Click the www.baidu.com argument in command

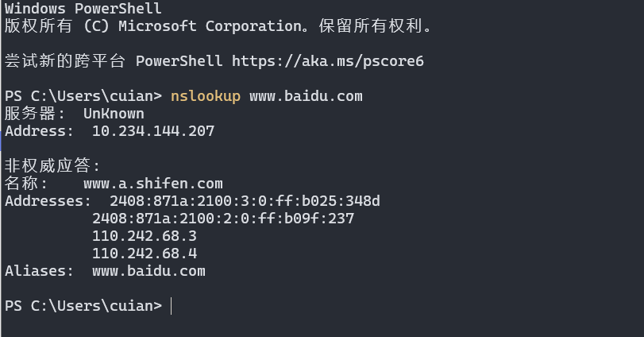306,96
